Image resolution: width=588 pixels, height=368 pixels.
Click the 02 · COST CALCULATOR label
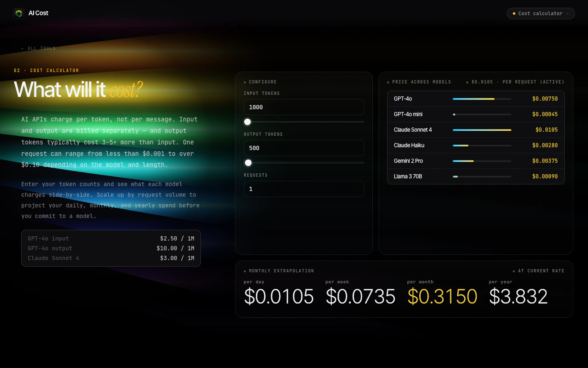click(x=46, y=70)
